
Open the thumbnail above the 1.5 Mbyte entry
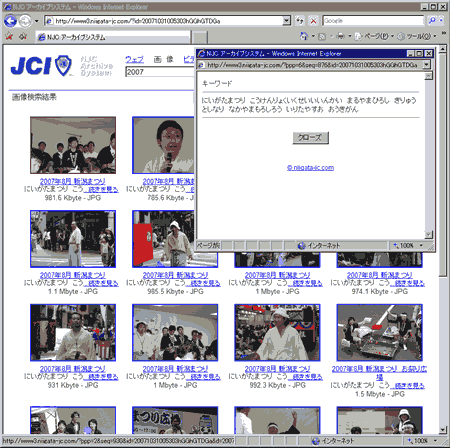click(x=379, y=332)
